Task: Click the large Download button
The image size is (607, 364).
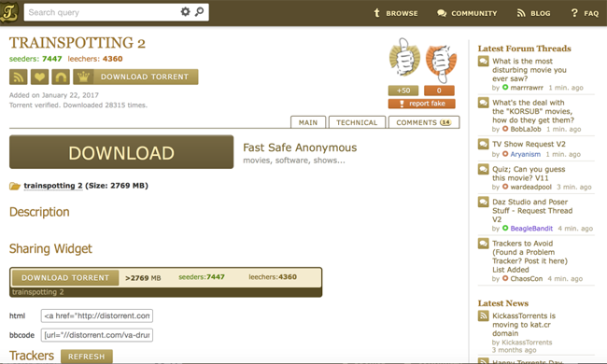Action: coord(121,152)
